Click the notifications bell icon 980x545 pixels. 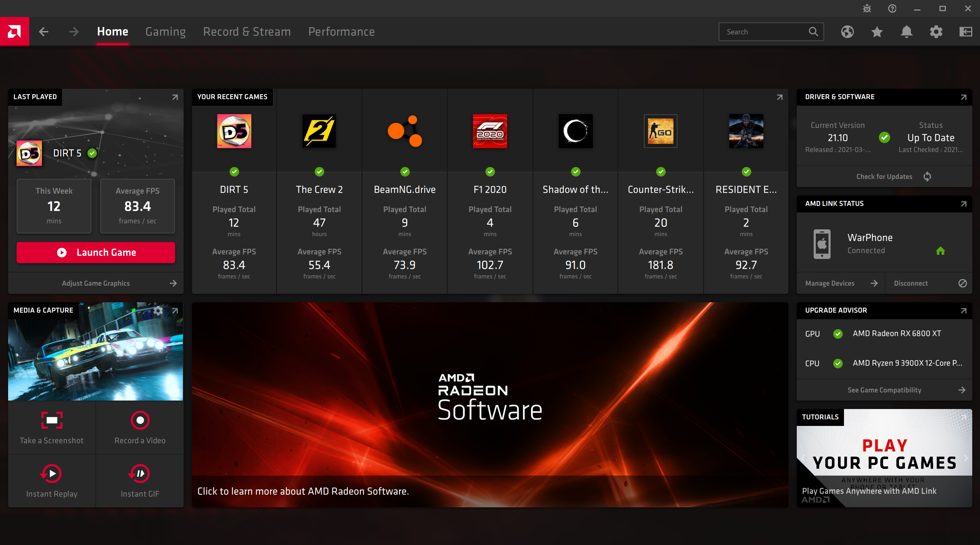point(906,32)
